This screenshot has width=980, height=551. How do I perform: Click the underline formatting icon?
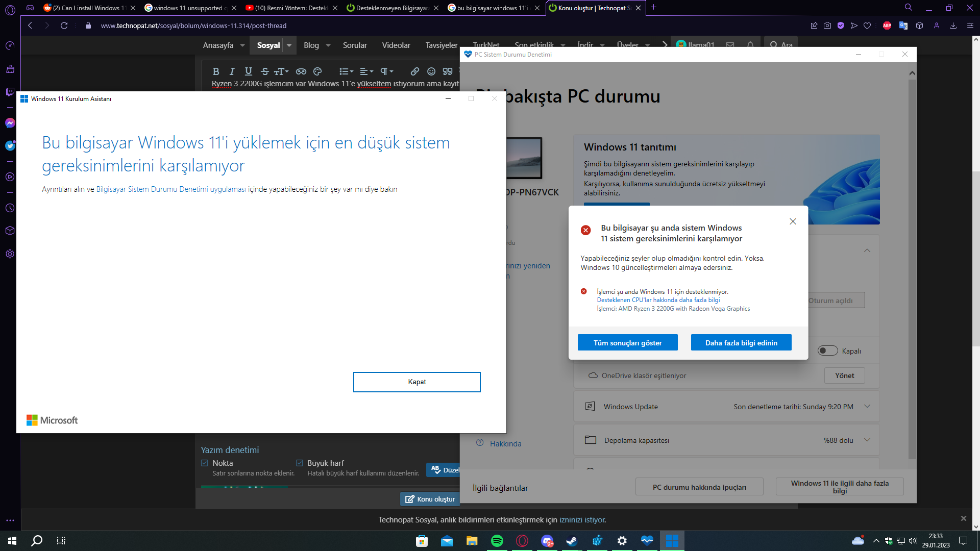(248, 71)
